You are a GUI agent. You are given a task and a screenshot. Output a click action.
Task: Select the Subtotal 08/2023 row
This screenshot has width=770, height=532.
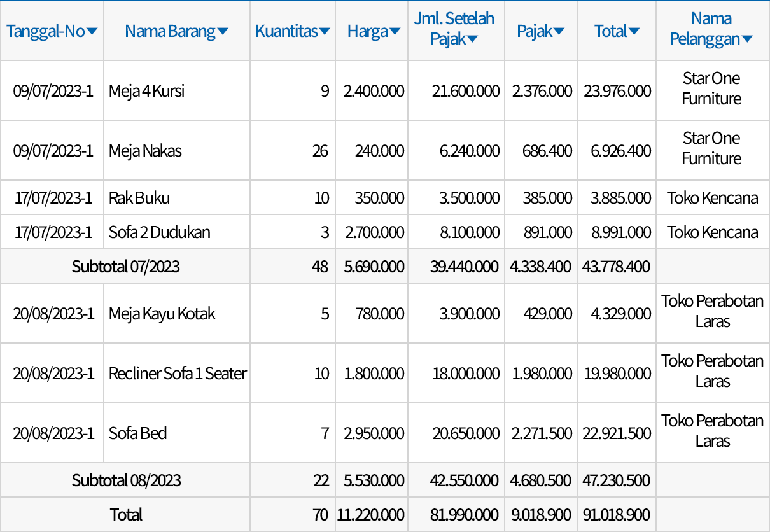(x=125, y=480)
